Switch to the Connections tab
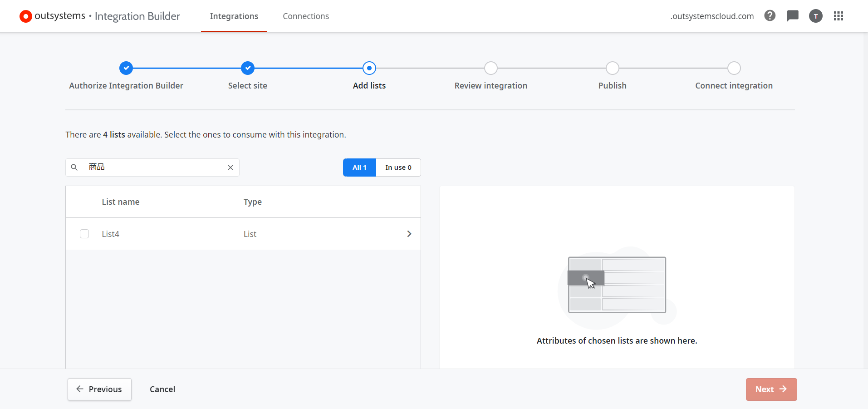 click(x=306, y=16)
